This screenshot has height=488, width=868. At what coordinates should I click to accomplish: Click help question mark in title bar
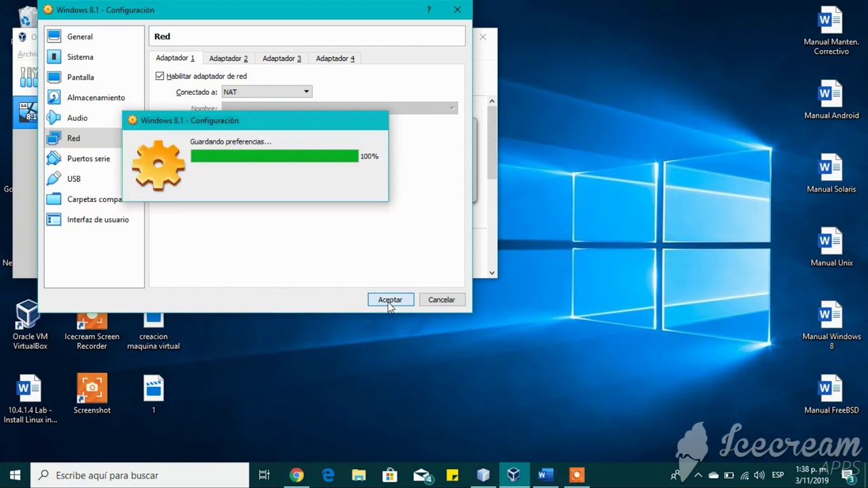pos(429,9)
